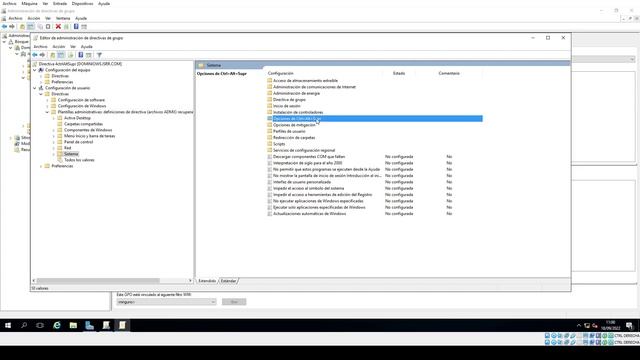This screenshot has height=360, width=640.
Task: Open the Dispositivos menu in the top bar
Action: point(82,3)
